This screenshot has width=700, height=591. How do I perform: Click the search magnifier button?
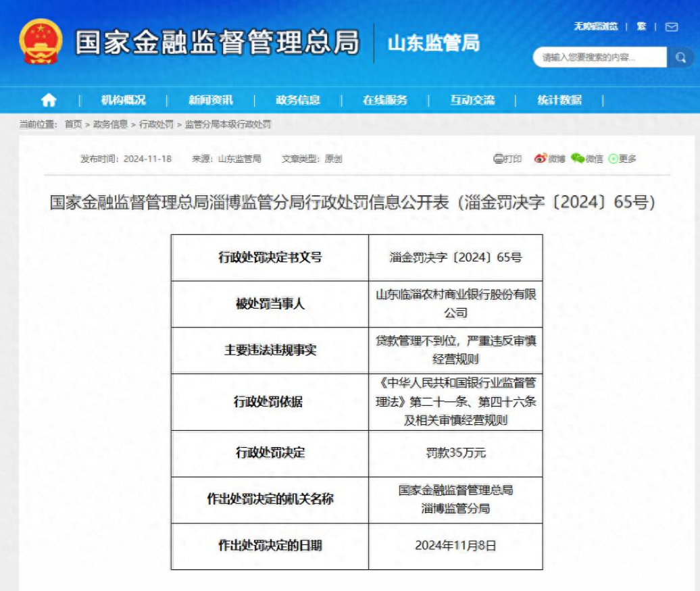(680, 57)
